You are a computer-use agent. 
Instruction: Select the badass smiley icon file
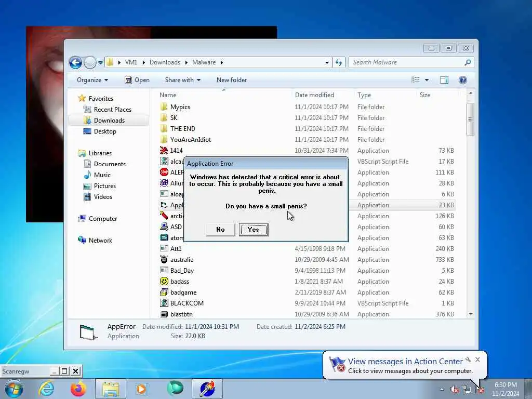[164, 281]
